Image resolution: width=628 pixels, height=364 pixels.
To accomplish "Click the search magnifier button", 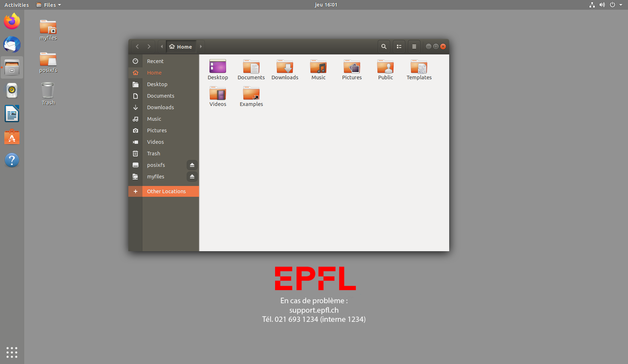I will (x=384, y=46).
